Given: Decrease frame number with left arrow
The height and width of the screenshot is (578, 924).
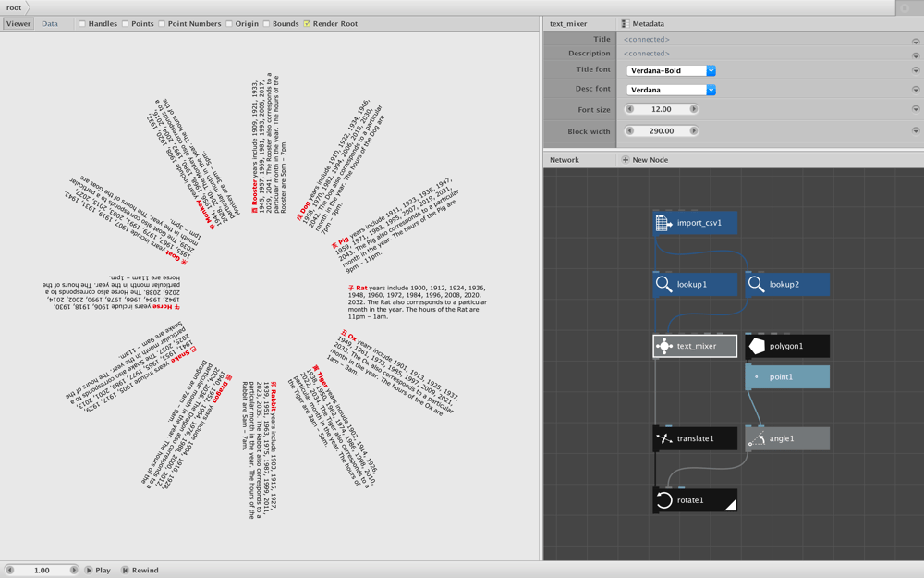Looking at the screenshot, I should (x=10, y=571).
